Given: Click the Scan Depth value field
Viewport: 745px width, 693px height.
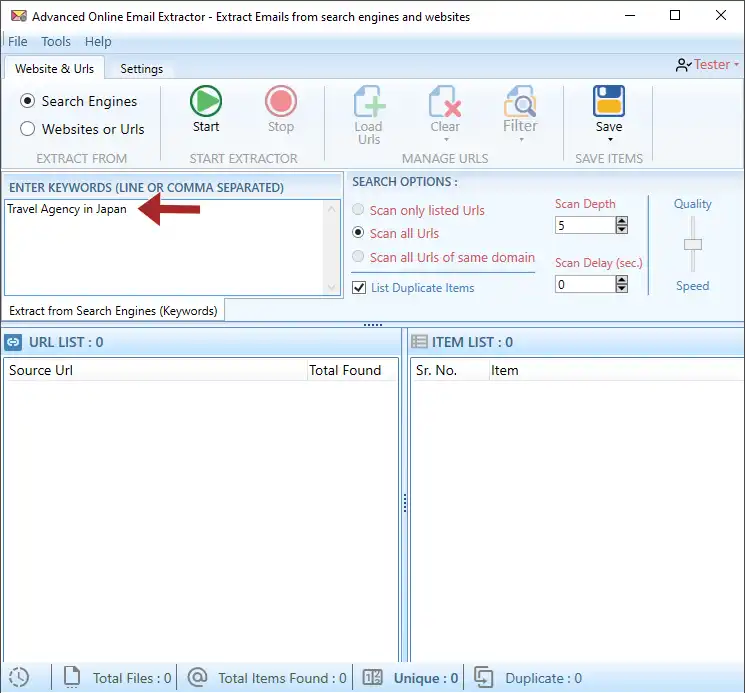Looking at the screenshot, I should coord(585,225).
